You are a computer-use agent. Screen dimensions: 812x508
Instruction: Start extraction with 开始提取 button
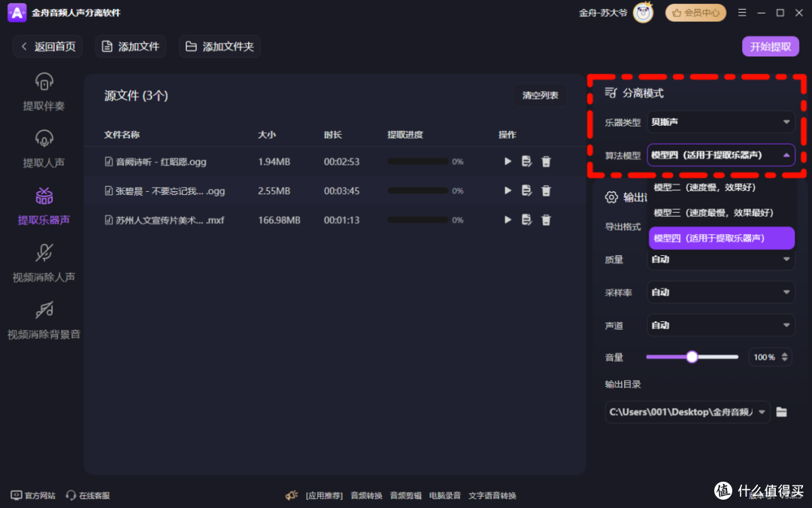click(x=771, y=46)
